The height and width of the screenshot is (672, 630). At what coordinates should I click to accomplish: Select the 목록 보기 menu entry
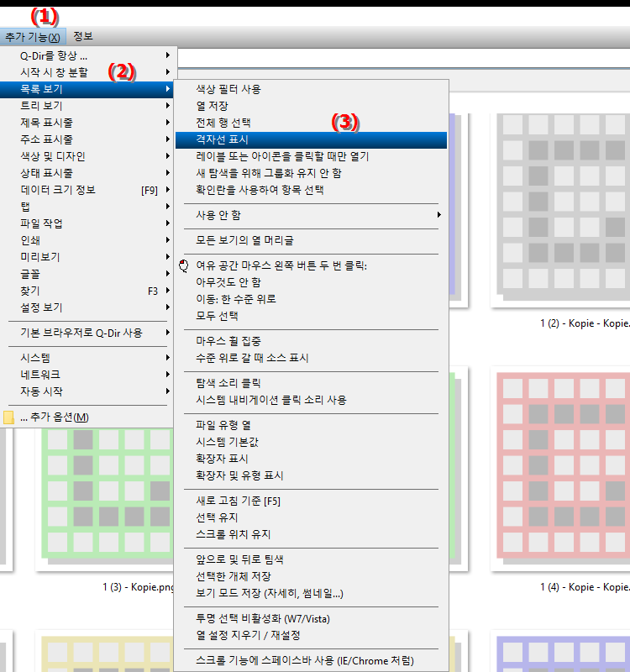pos(88,89)
